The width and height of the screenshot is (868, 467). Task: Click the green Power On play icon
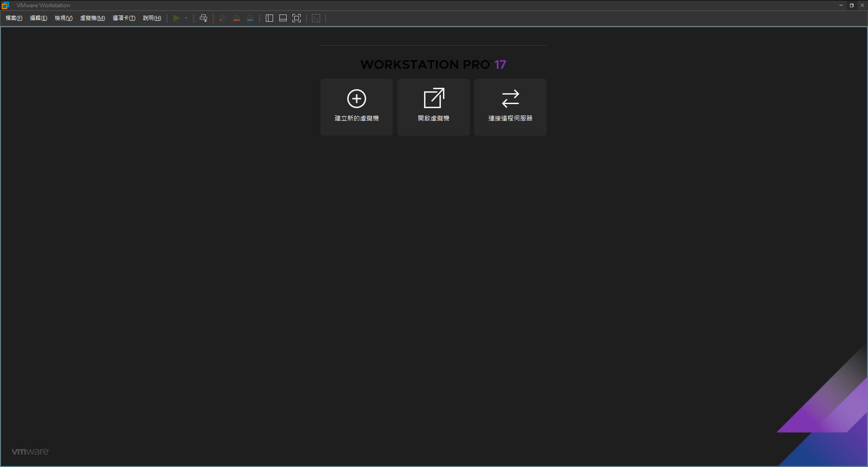tap(176, 18)
